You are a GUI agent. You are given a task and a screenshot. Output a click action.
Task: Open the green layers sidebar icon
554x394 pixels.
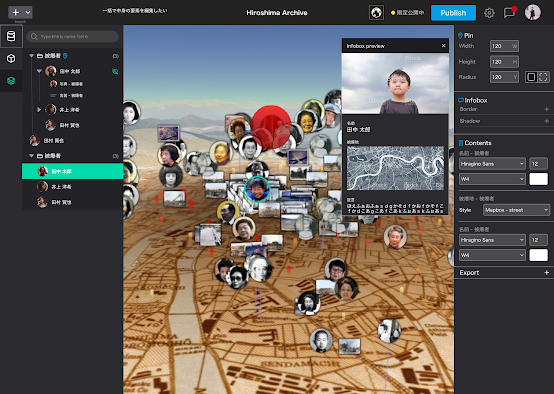(11, 81)
